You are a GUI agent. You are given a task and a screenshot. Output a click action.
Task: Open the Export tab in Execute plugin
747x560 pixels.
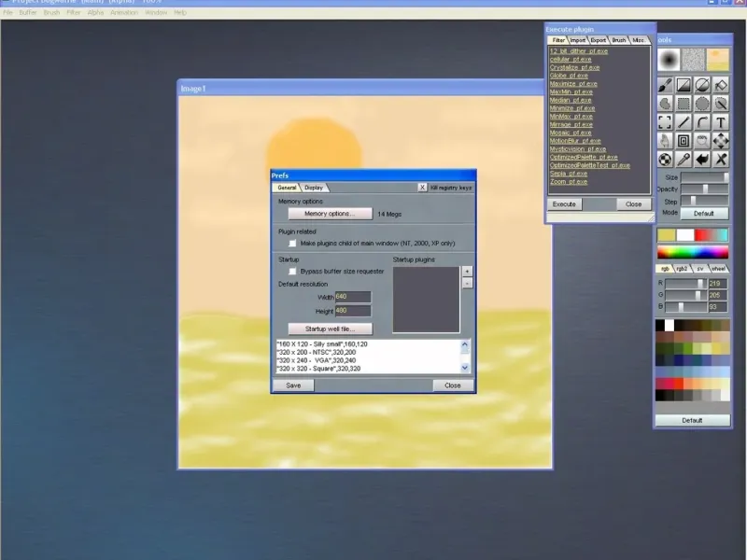coord(599,40)
